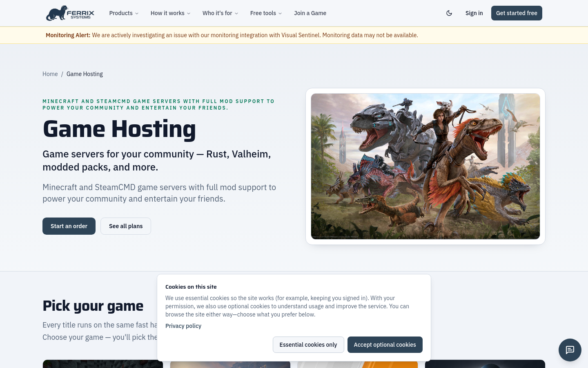Open the live chat bubble icon
Image resolution: width=588 pixels, height=368 pixels.
(570, 350)
